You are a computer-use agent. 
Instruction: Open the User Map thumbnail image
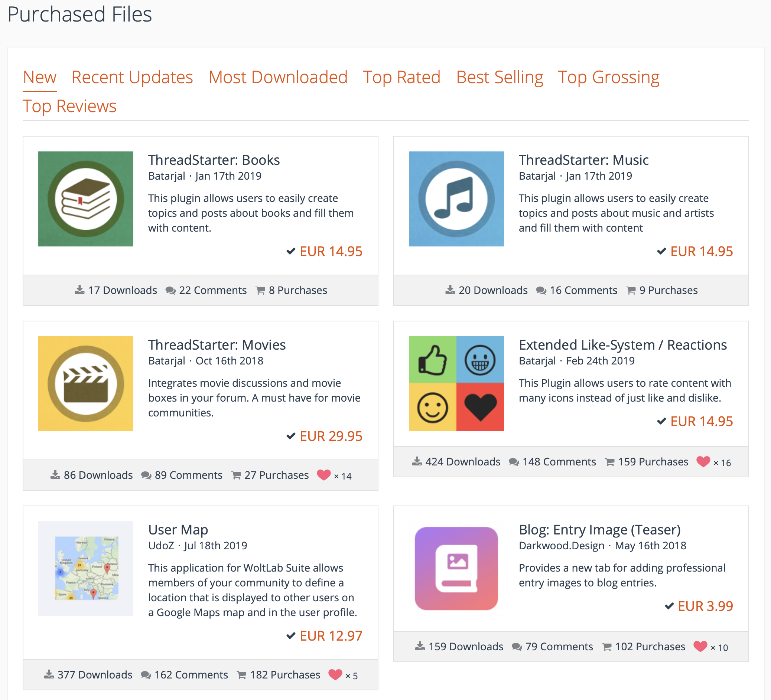[x=86, y=568]
